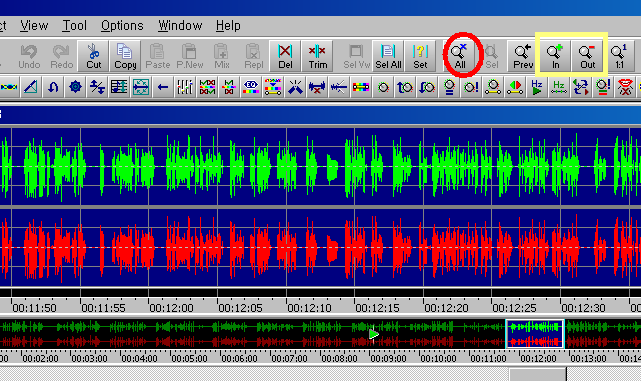Open the Tool menu

[x=74, y=26]
